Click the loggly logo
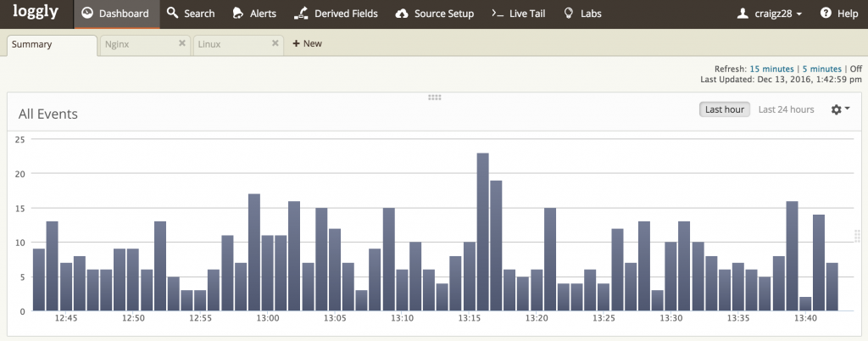 [36, 12]
